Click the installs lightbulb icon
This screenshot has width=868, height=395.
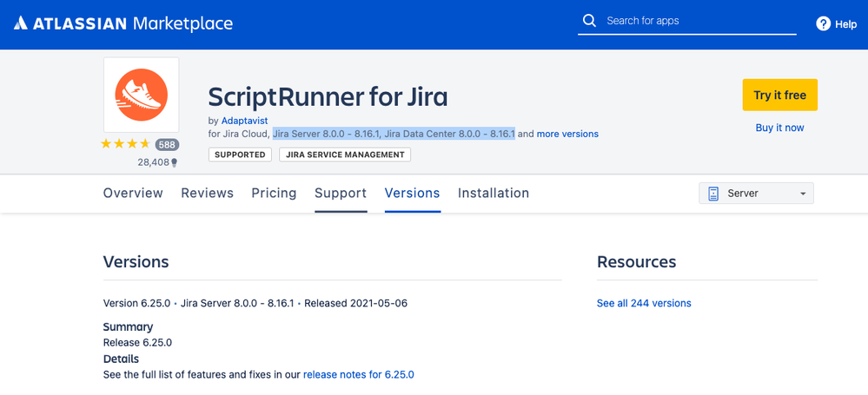pos(175,162)
